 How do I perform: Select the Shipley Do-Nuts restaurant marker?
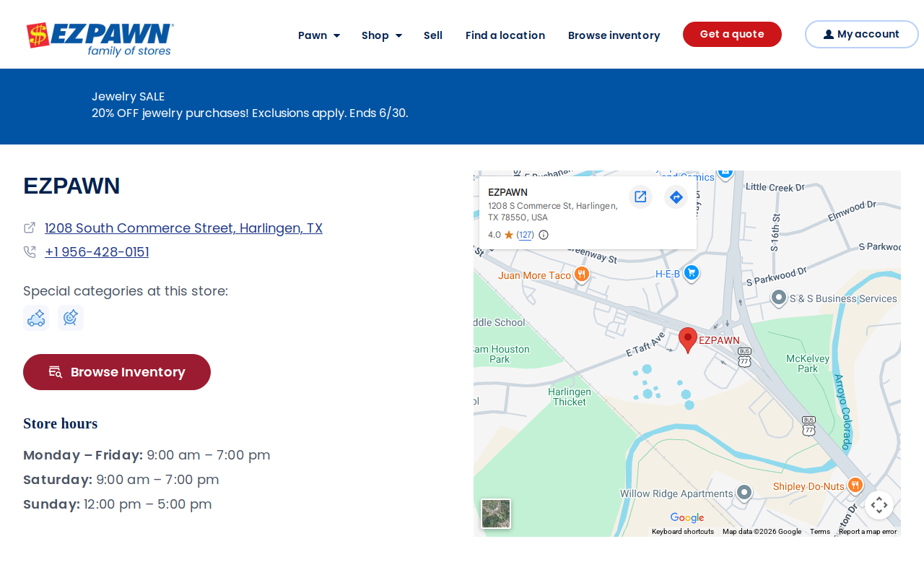point(855,485)
